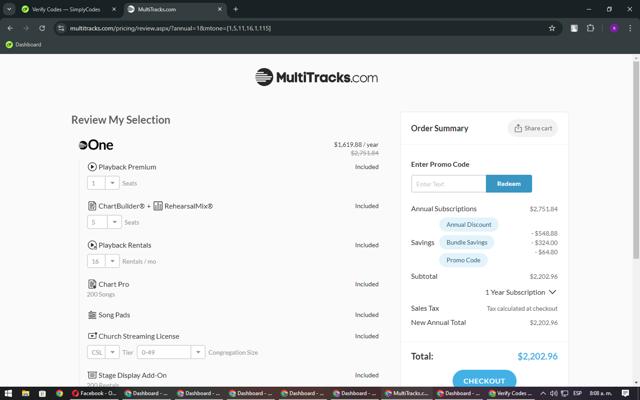Click the Playback Rentals icon

click(x=92, y=245)
